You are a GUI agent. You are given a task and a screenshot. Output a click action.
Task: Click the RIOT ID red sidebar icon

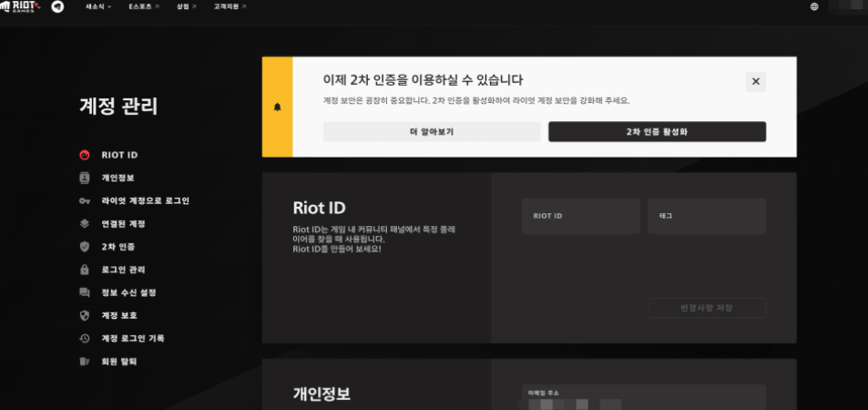tap(84, 155)
